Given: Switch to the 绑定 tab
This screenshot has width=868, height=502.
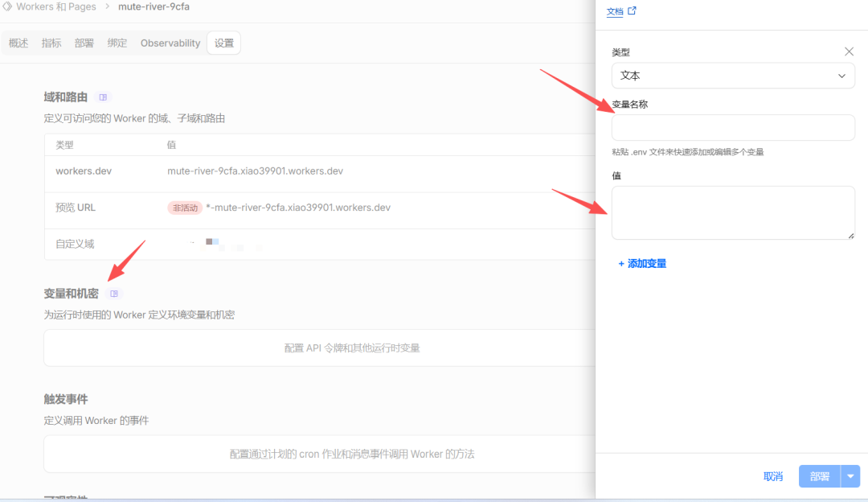Looking at the screenshot, I should coord(117,43).
